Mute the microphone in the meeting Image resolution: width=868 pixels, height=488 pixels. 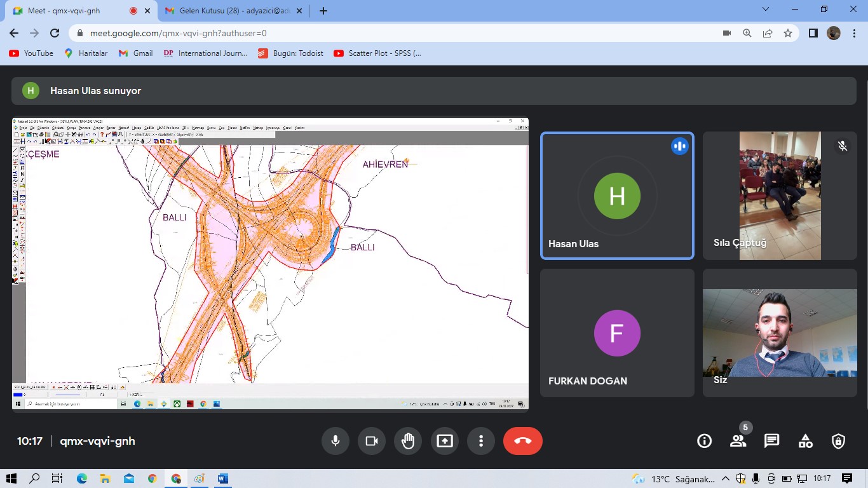pos(335,441)
